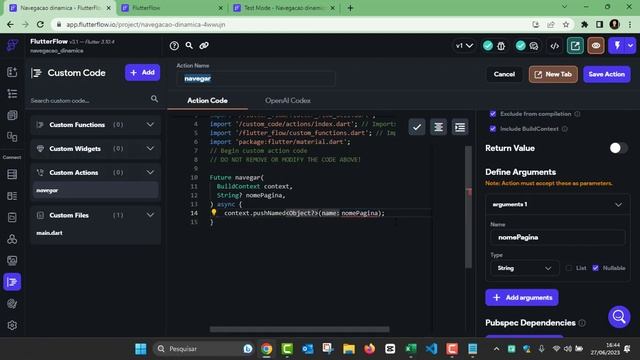Switch to the FlutterFlow browser tab

tap(172, 8)
